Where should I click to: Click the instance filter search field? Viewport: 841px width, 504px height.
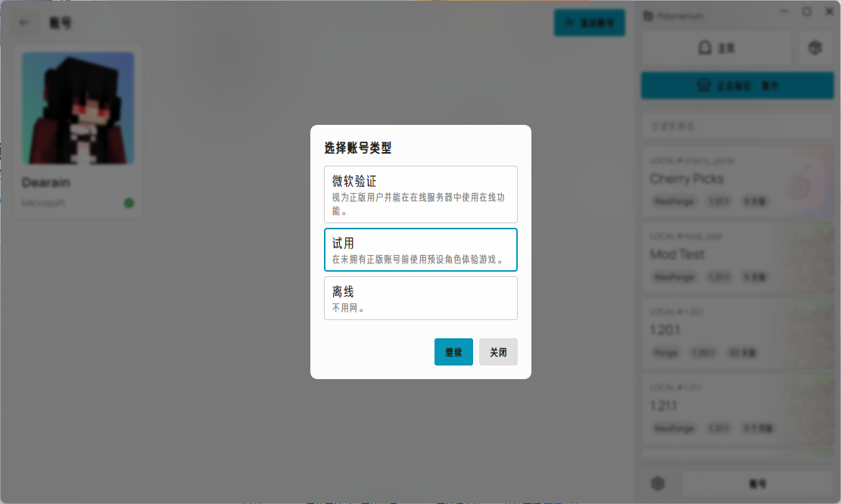pyautogui.click(x=737, y=125)
